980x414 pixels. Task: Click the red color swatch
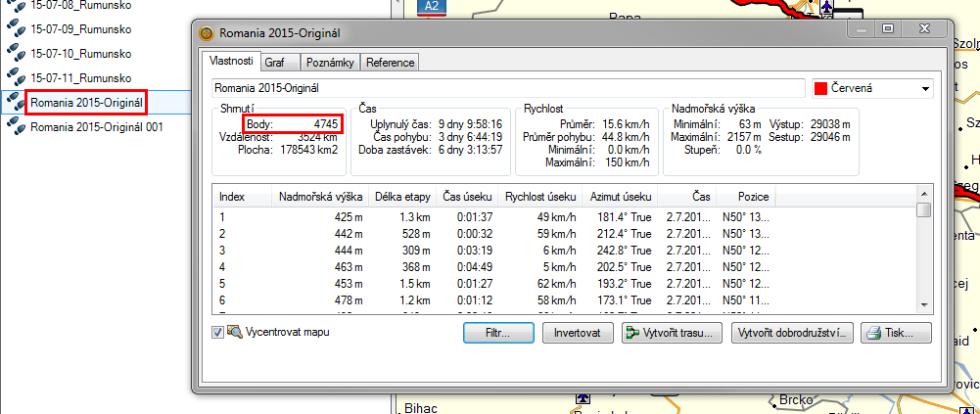point(821,89)
